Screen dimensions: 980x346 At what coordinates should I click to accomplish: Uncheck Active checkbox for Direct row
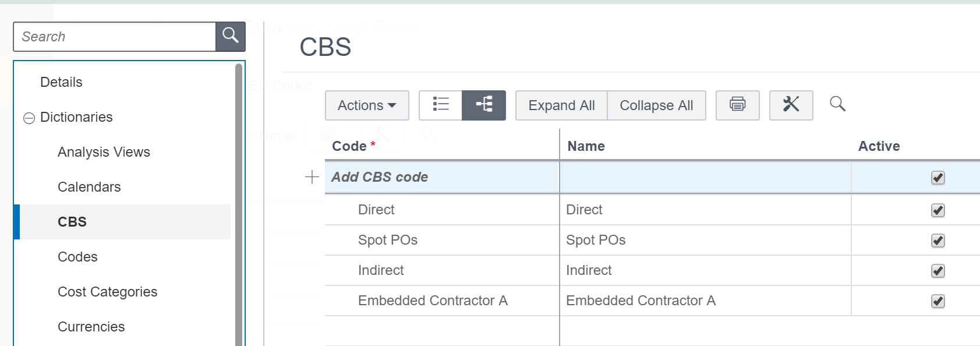tap(937, 210)
